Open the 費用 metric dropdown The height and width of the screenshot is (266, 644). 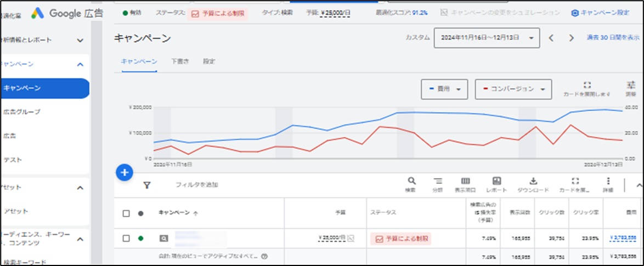click(444, 89)
